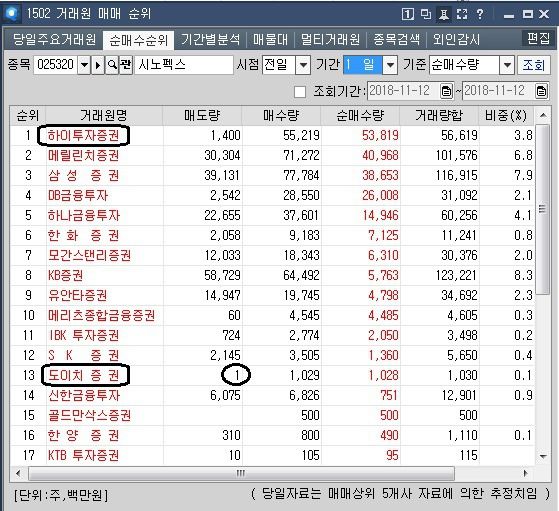Click the vertical scrollbar up arrow

[543, 115]
